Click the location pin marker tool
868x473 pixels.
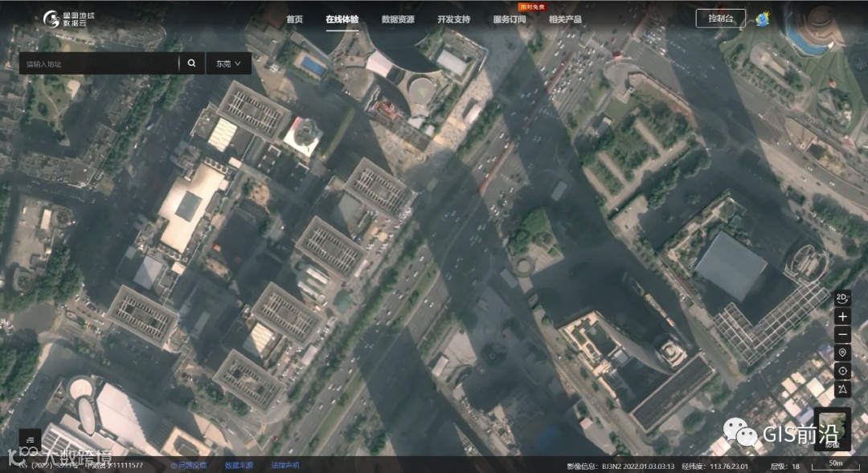tap(842, 353)
